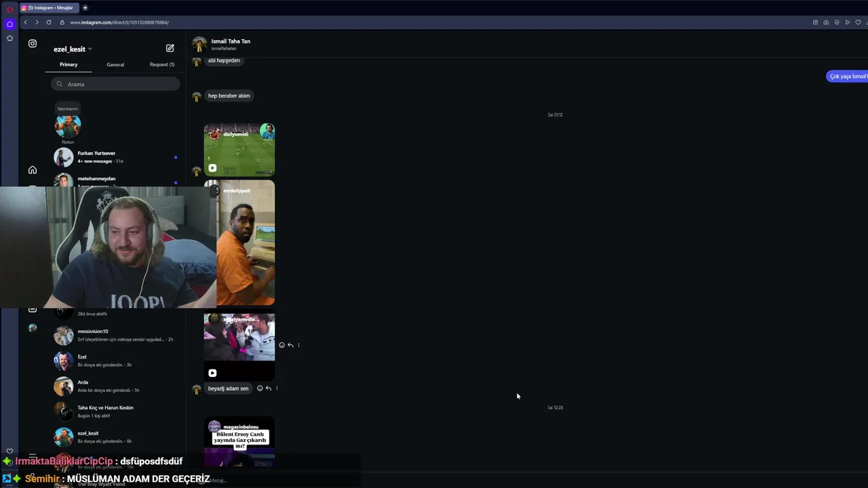React with emoji to 'beyazlj adam sen' message
Viewport: 868px width, 488px height.
[x=260, y=388]
